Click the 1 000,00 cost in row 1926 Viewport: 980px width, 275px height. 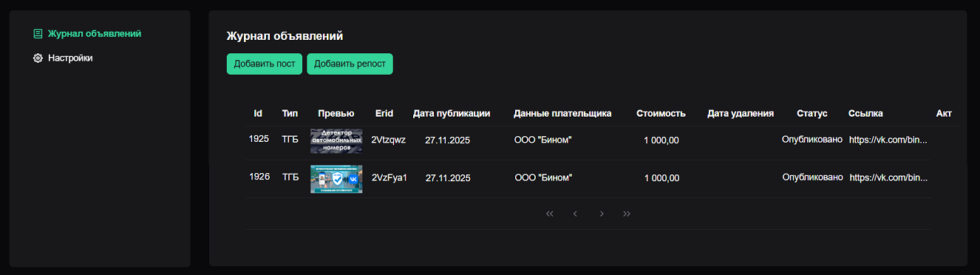[662, 178]
